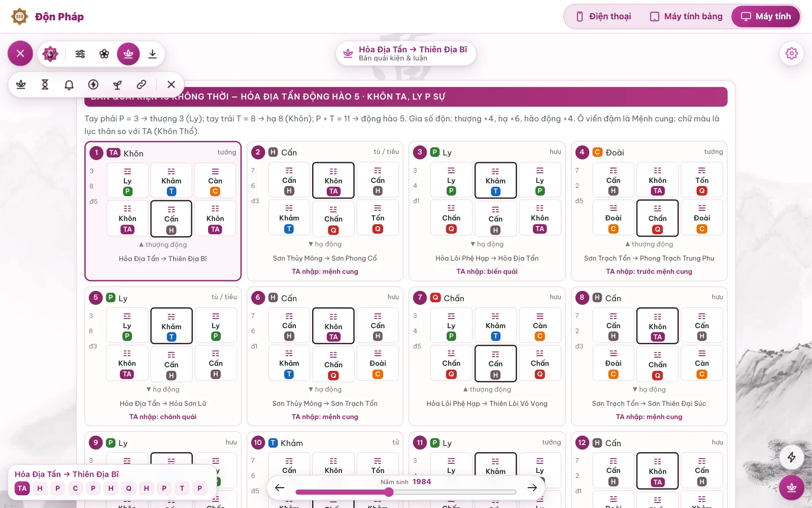Click "Sơn Thủy Mông → Sơn Phong Cổ" text

325,258
